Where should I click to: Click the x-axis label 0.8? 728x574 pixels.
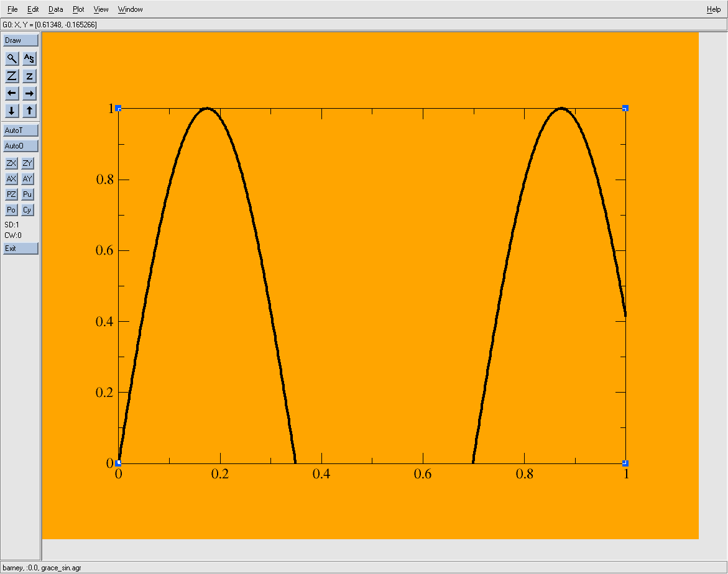pos(525,474)
